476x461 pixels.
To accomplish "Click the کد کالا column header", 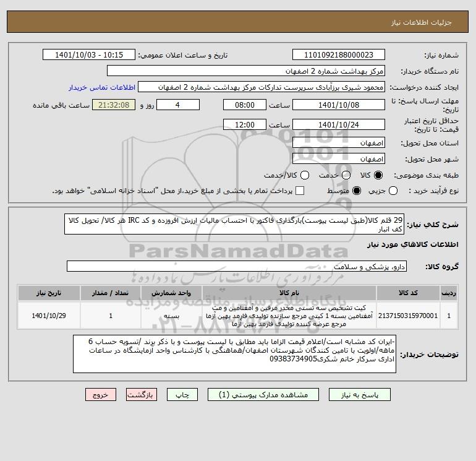I will pyautogui.click(x=408, y=293).
